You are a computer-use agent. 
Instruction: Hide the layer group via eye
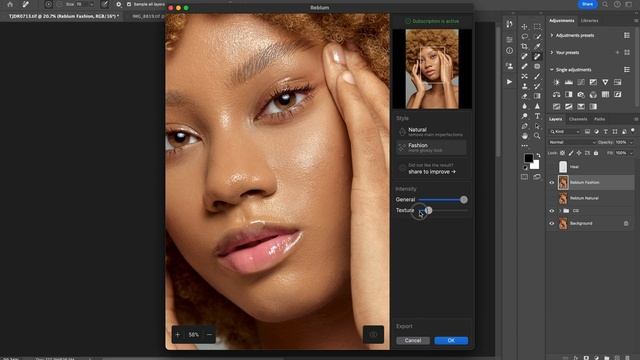click(x=552, y=211)
